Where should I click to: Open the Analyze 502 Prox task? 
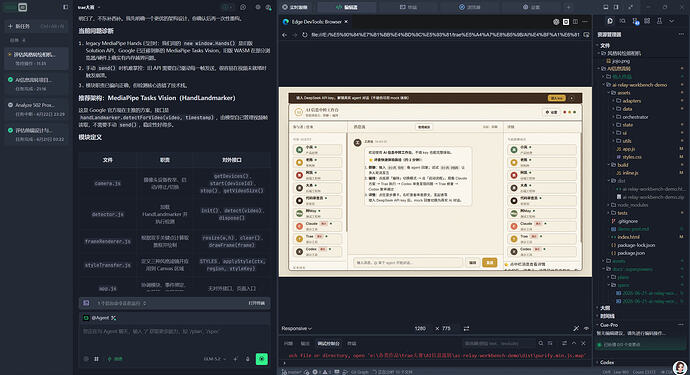click(x=36, y=109)
